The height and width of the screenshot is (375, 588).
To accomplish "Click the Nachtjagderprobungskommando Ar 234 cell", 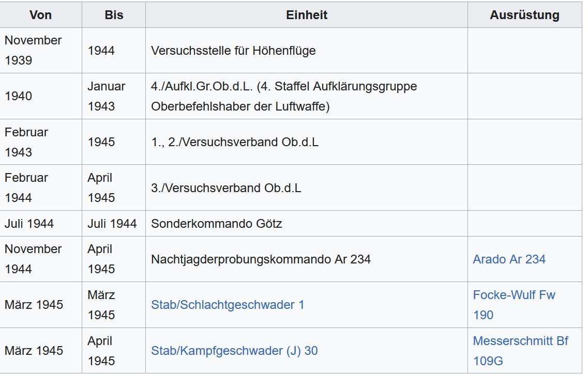I will tap(306, 259).
